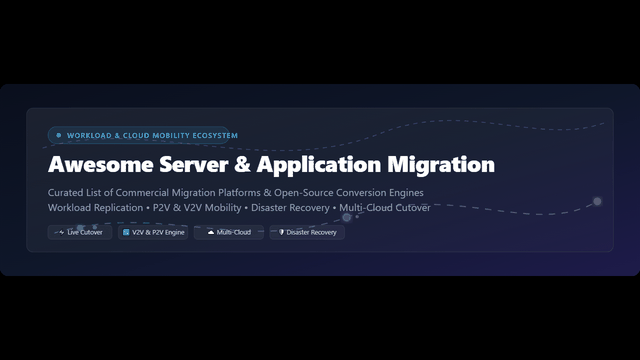Click the Multi-Cloud badge

pos(229,232)
